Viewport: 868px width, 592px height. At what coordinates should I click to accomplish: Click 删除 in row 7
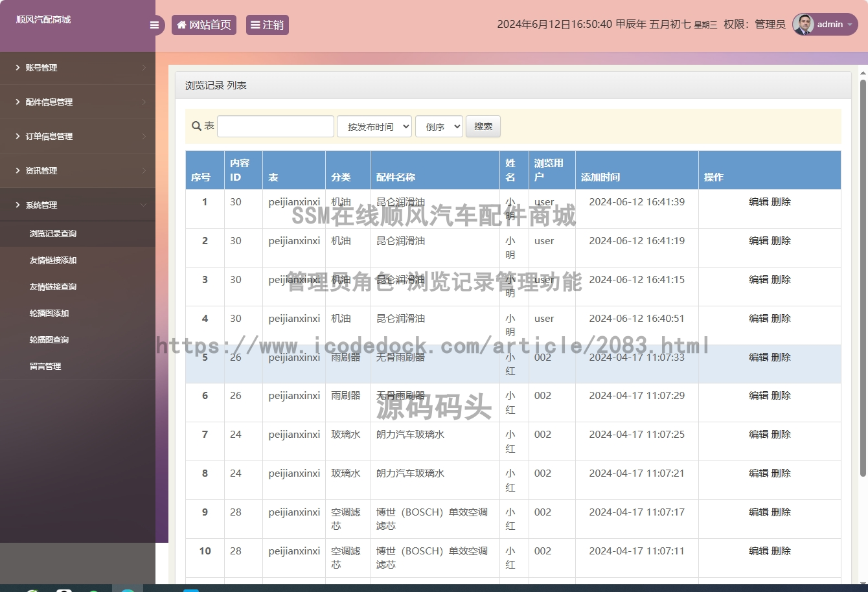click(781, 435)
